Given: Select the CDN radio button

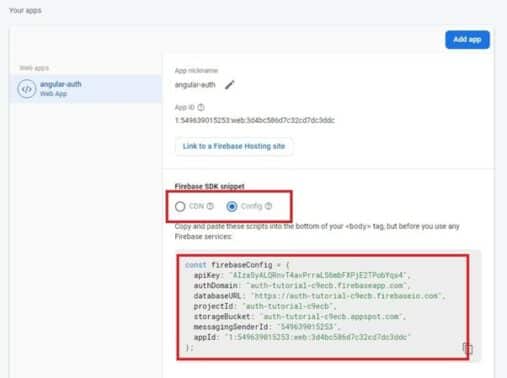Looking at the screenshot, I should point(180,207).
